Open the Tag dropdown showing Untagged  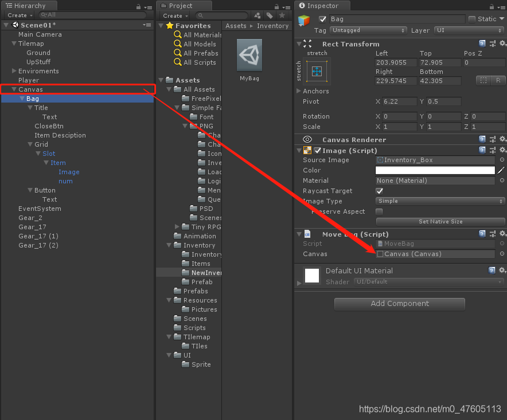pyautogui.click(x=368, y=30)
